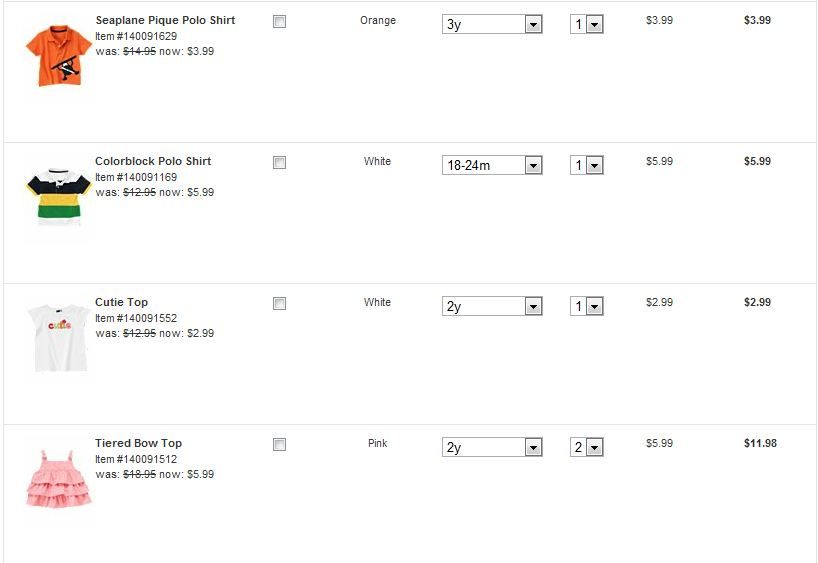
Task: Open the Tiered Bow Top product link
Action: [138, 443]
